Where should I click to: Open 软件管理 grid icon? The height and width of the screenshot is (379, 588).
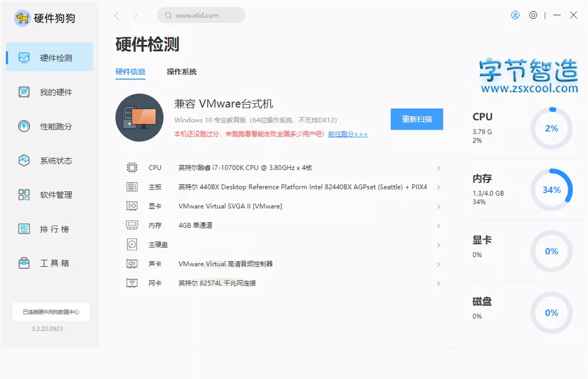click(24, 194)
